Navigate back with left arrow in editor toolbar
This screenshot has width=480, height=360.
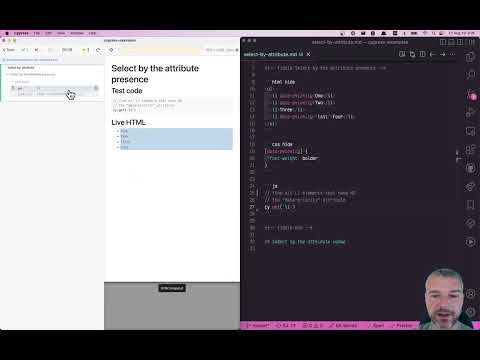433,54
